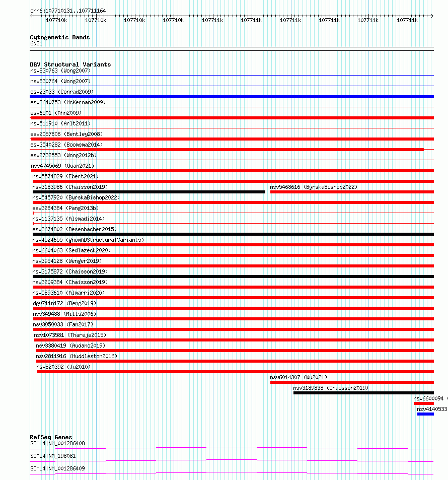
Task: Select nsv3954128 (Wenger2019) label
Action: click(67, 261)
